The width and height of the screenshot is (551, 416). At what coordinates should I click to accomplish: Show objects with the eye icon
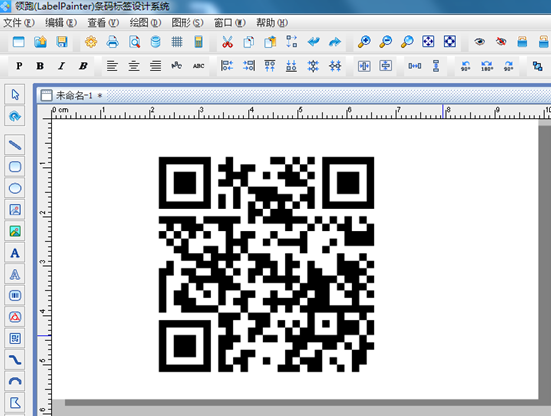point(479,42)
